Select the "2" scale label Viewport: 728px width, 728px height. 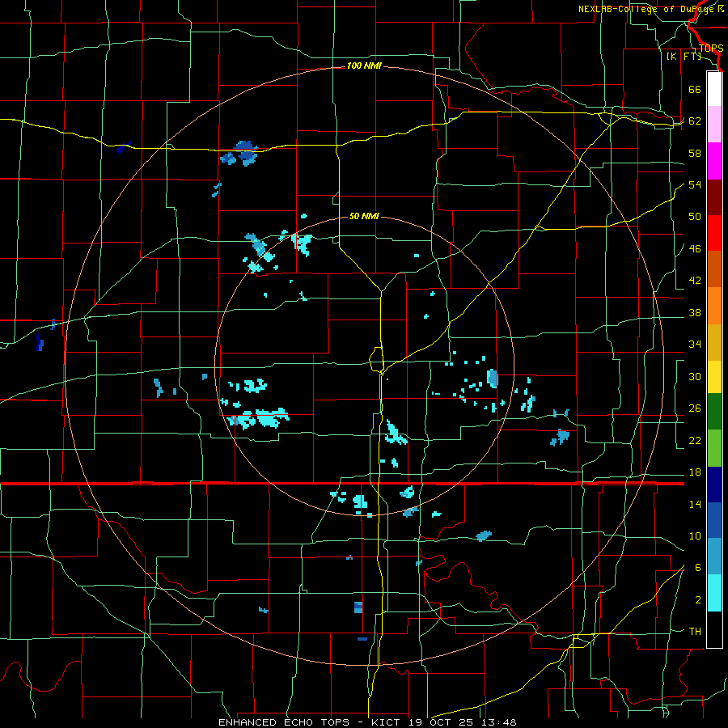tap(698, 600)
